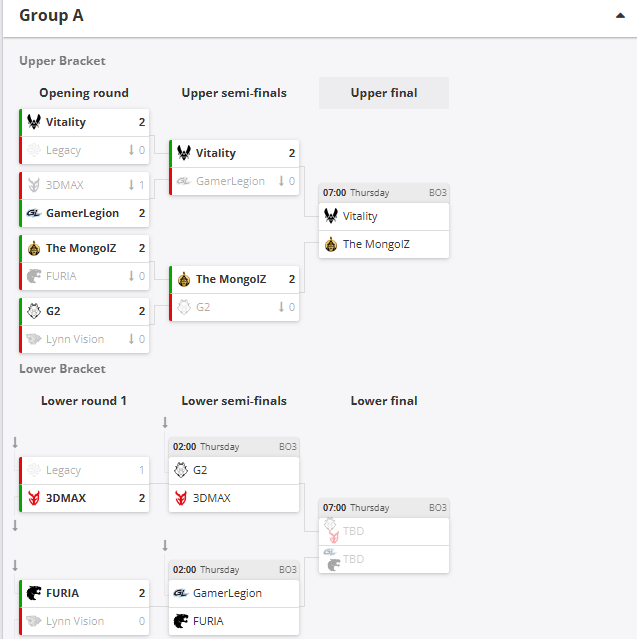Viewport: 637px width, 639px height.
Task: Select the Upper final column header
Action: tap(383, 93)
